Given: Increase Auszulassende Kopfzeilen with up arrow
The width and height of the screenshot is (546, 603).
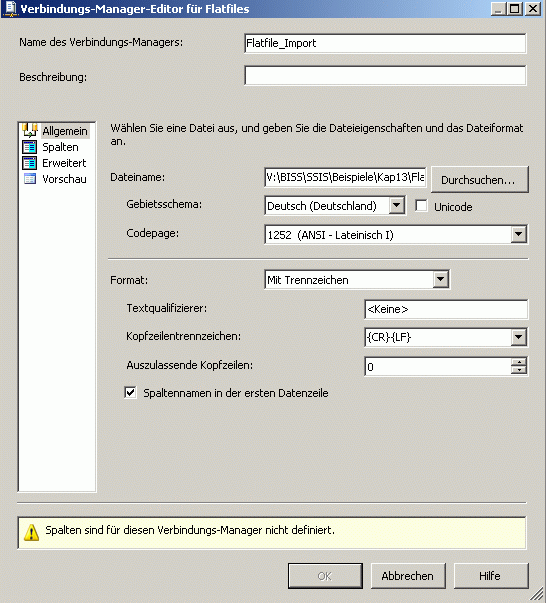Looking at the screenshot, I should pyautogui.click(x=519, y=362).
